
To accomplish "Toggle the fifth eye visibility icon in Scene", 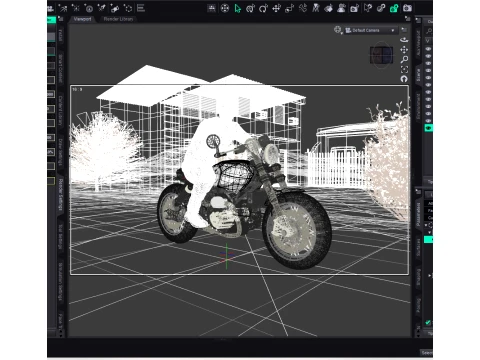I will [x=428, y=78].
